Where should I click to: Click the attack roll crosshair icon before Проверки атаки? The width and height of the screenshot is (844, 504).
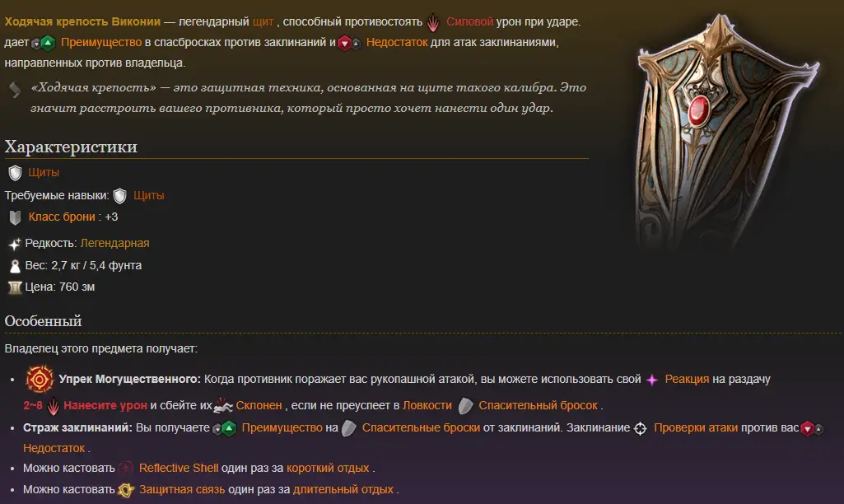point(640,428)
